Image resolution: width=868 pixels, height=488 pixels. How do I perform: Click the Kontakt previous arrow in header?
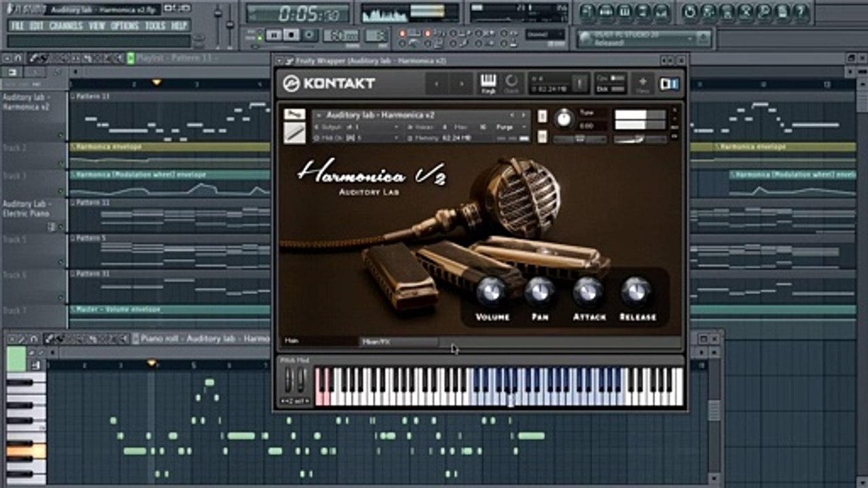(437, 83)
